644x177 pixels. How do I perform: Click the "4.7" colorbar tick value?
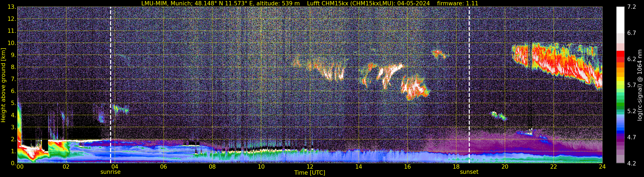coord(632,137)
